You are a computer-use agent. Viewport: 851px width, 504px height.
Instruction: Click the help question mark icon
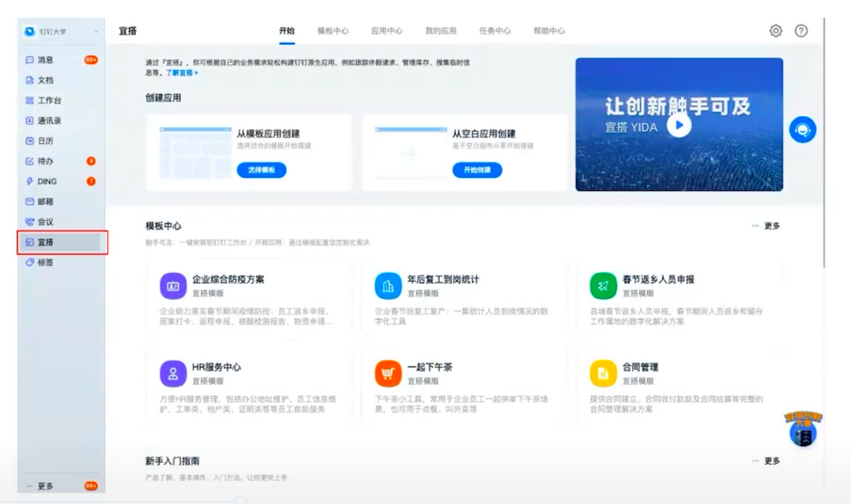pyautogui.click(x=801, y=31)
